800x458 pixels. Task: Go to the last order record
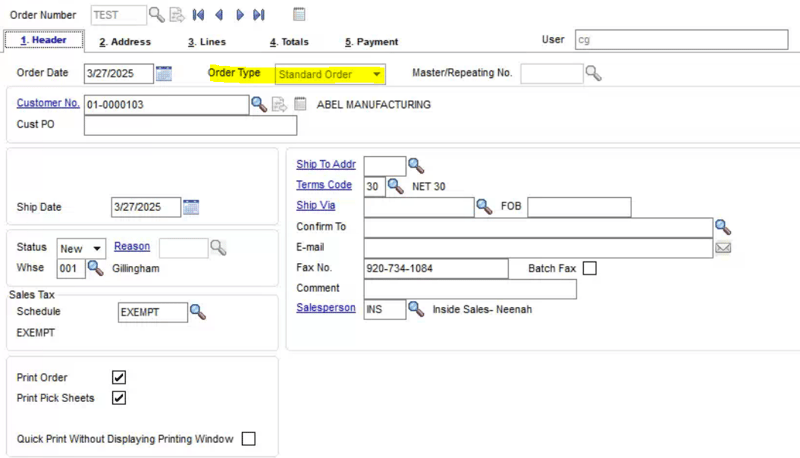point(259,15)
